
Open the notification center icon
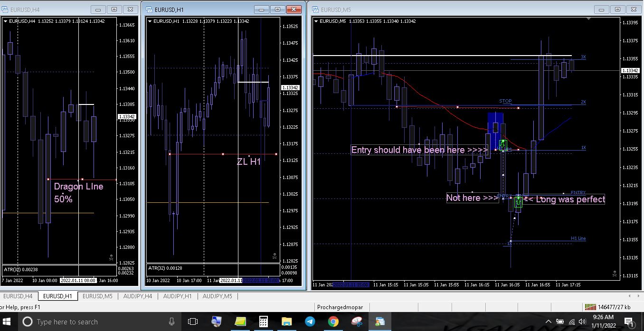[629, 322]
